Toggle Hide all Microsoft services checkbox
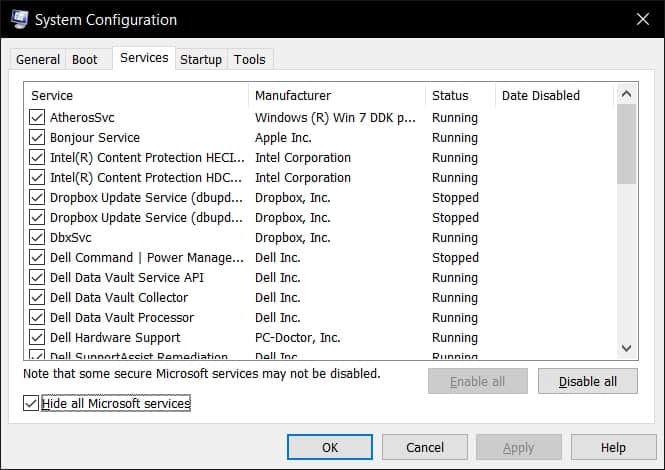This screenshot has height=470, width=665. [x=31, y=403]
